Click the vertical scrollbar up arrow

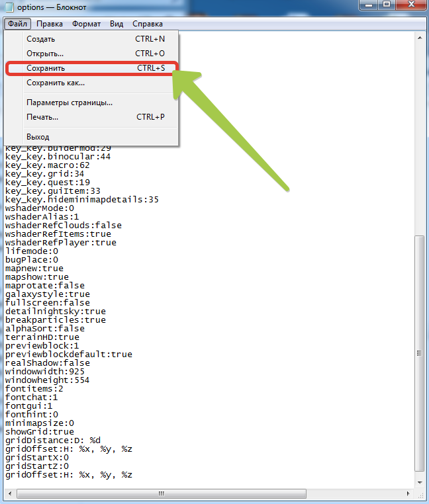pos(418,37)
